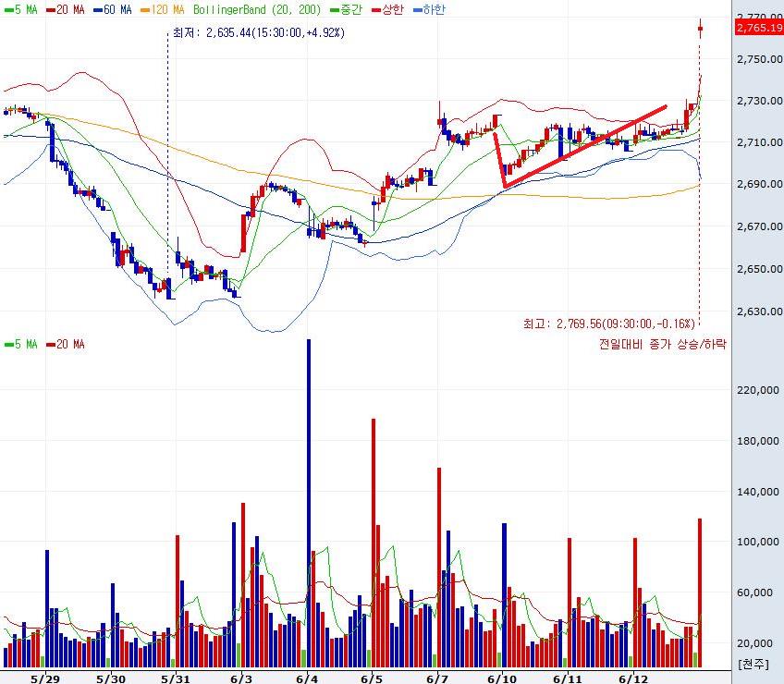Click the tall red volume bar at 6/7
The height and width of the screenshot is (684, 784).
pyautogui.click(x=439, y=568)
